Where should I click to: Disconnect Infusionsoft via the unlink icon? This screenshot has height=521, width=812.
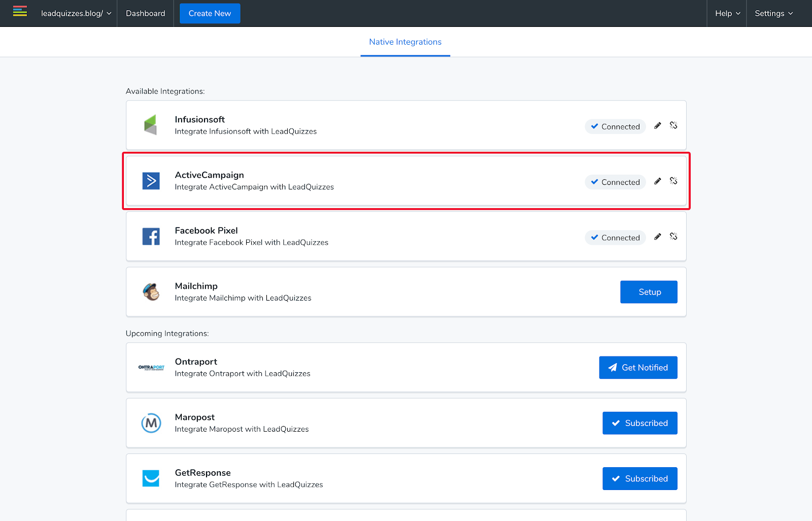(x=673, y=125)
